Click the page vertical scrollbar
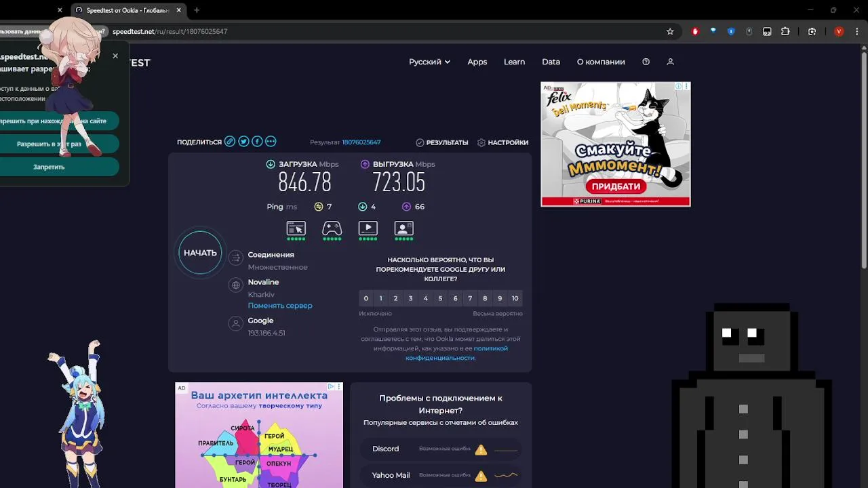 click(x=864, y=160)
